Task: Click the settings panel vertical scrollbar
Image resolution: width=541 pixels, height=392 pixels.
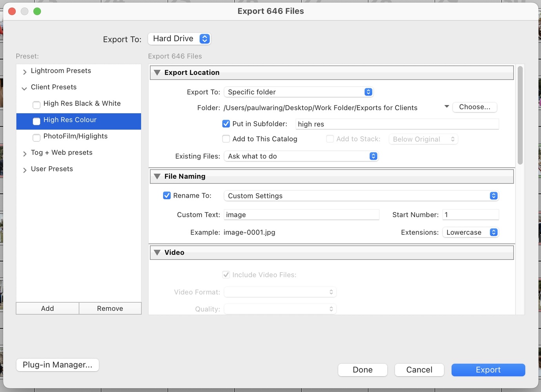Action: [520, 115]
